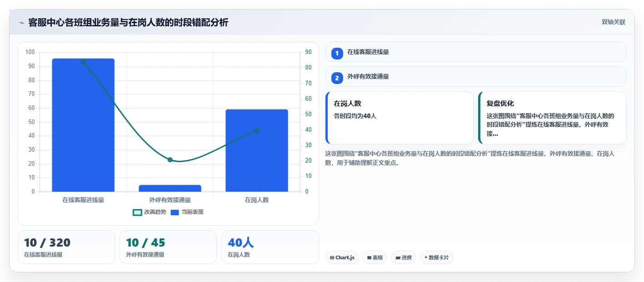Viewport: 644px width, 282px height.
Task: Click the x-axis label 在线客服进线量
Action: pyautogui.click(x=83, y=200)
